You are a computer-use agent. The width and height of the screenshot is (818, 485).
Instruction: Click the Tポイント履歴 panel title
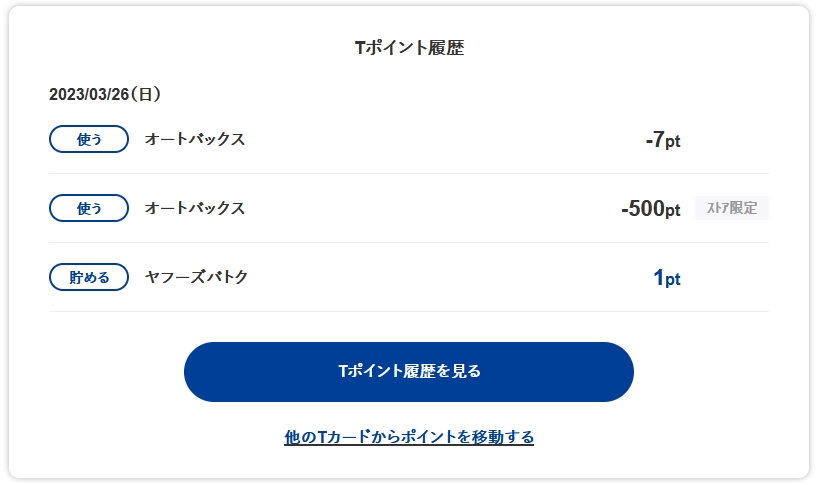(409, 48)
